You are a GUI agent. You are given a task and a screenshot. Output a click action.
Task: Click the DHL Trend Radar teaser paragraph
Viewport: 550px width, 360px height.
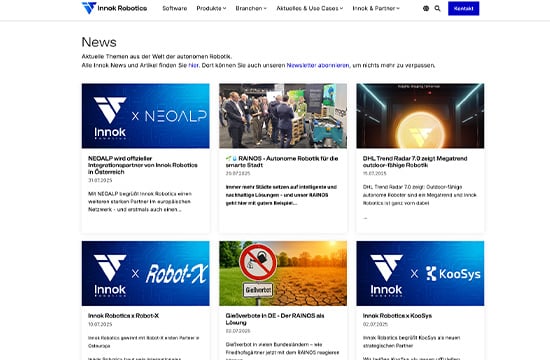click(x=420, y=195)
